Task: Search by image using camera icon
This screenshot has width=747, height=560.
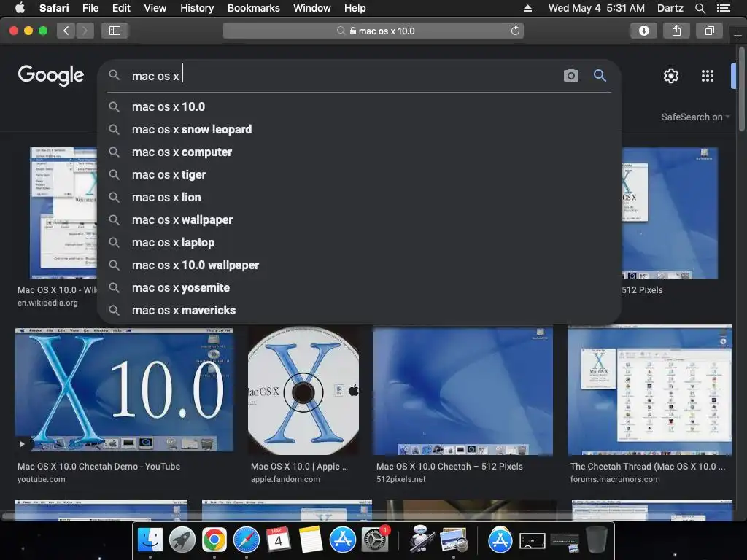Action: coord(570,75)
